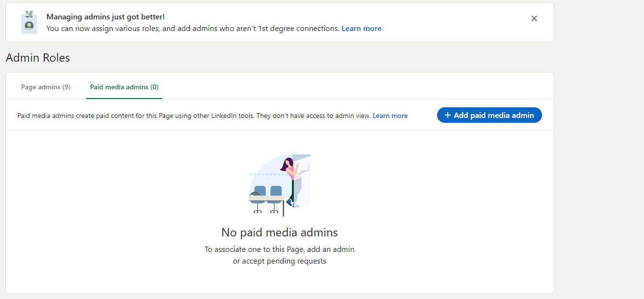Open Learn more link about paid media admins

[x=390, y=116]
